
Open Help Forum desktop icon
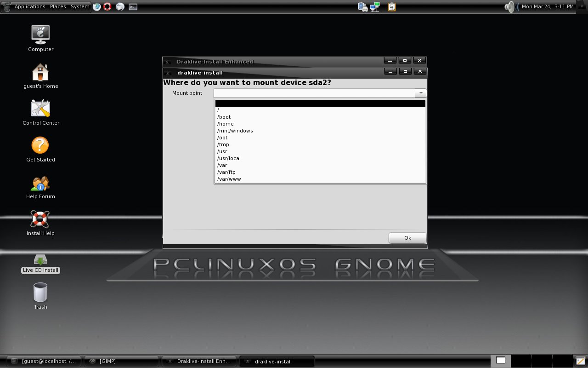tap(40, 184)
